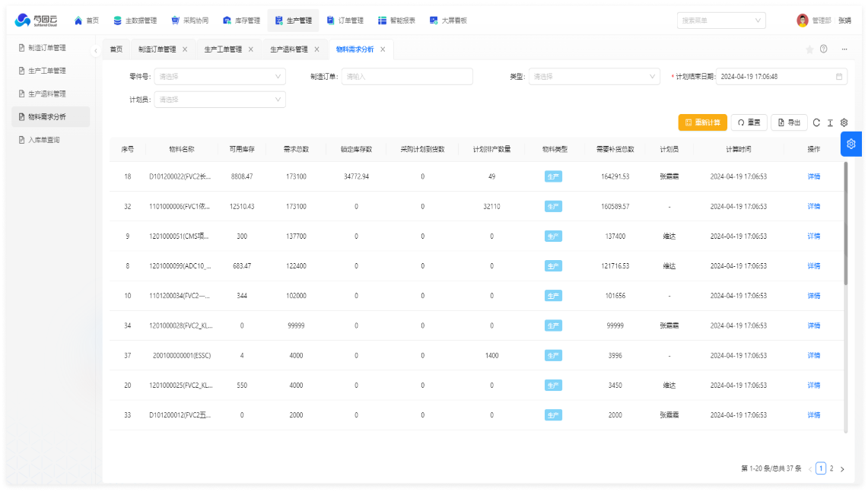This screenshot has width=868, height=492.
Task: Click the table's vertical scrollbar
Action: point(846,224)
